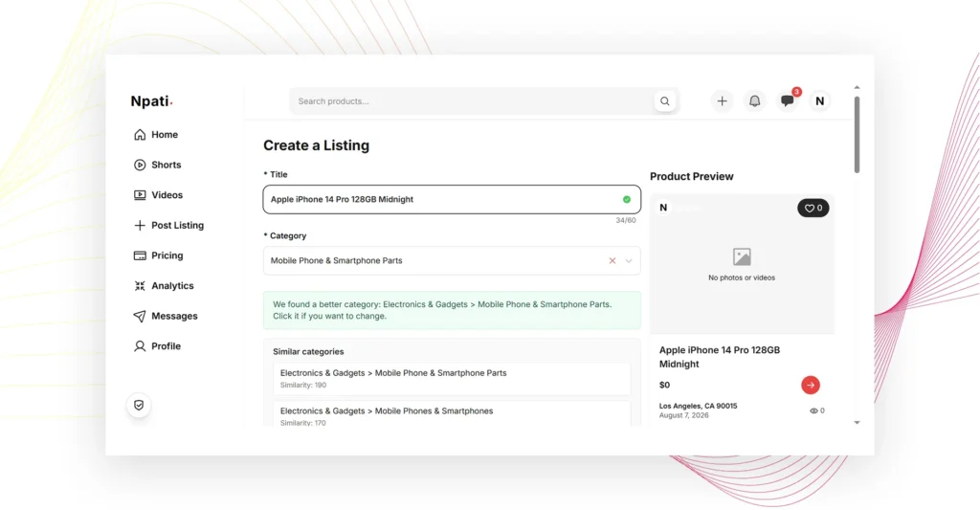Screen dimensions: 980x510
Task: Go to Shorts in the sidebar
Action: coord(158,165)
